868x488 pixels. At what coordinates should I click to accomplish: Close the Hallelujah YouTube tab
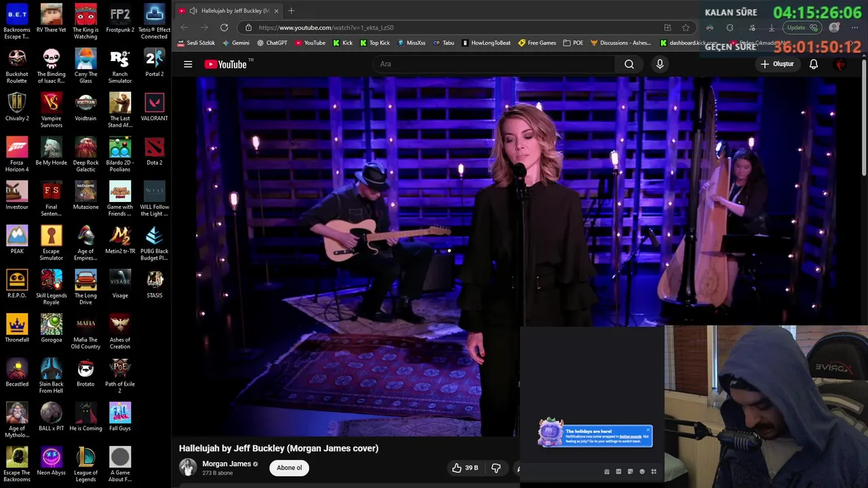[276, 11]
